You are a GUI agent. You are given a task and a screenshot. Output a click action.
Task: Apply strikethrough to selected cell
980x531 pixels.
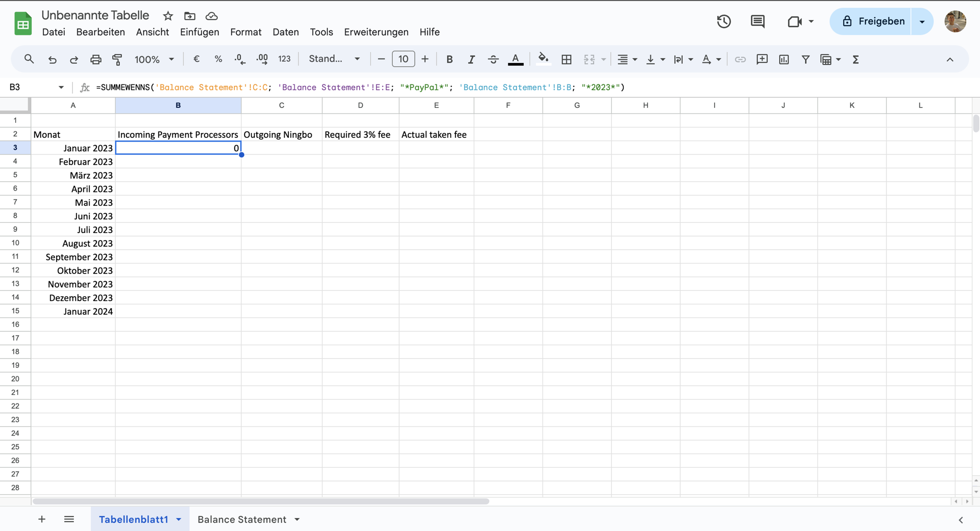click(493, 59)
